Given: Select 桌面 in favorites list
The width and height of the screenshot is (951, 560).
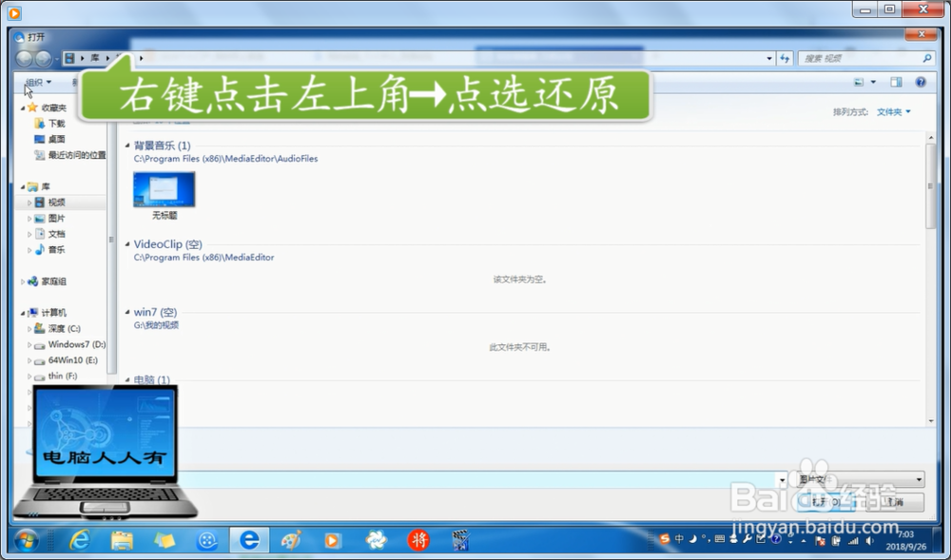Looking at the screenshot, I should (x=49, y=140).
